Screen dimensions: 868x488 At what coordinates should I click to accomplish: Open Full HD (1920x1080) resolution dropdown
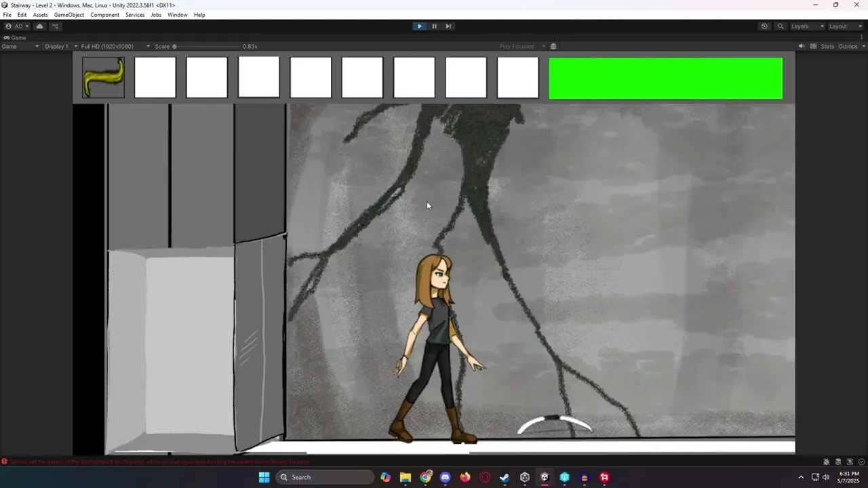(115, 46)
